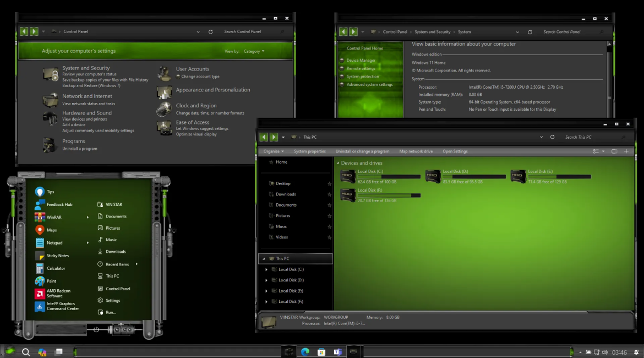Launch Sticky Notes from the start menu
Screen dimensions: 644x358
[x=57, y=256]
